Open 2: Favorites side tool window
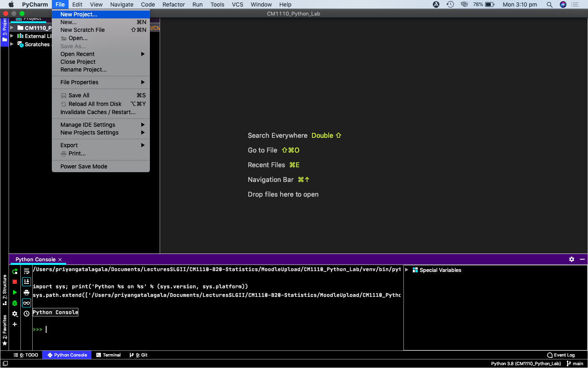The width and height of the screenshot is (588, 368). (x=4, y=330)
